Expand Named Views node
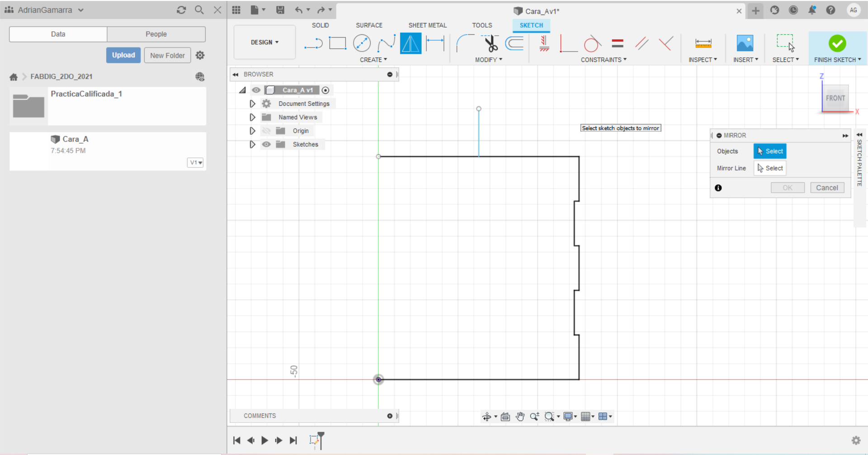This screenshot has width=868, height=455. click(252, 117)
